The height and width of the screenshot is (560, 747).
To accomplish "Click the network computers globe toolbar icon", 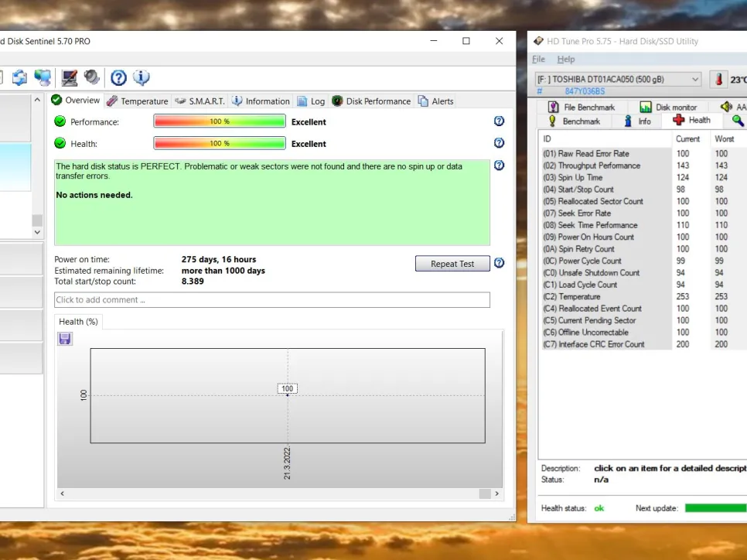I will (x=43, y=77).
